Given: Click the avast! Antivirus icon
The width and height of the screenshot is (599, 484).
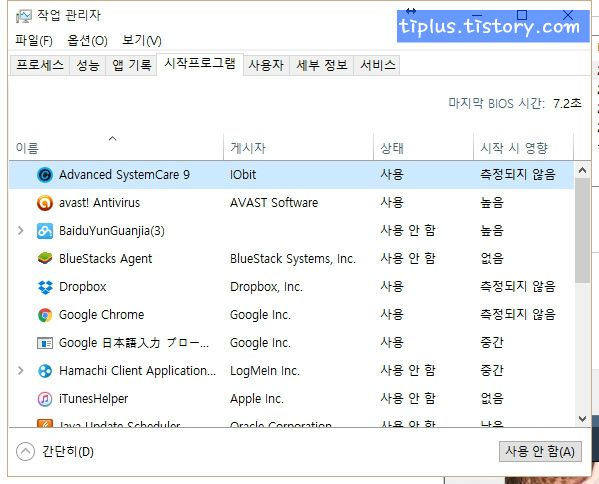Looking at the screenshot, I should point(45,203).
